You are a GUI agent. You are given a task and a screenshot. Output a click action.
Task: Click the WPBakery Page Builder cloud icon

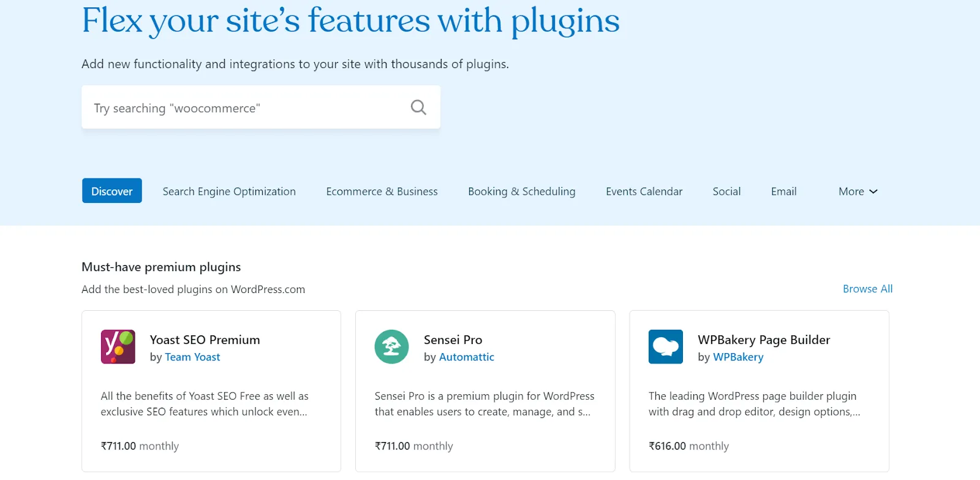pyautogui.click(x=666, y=347)
